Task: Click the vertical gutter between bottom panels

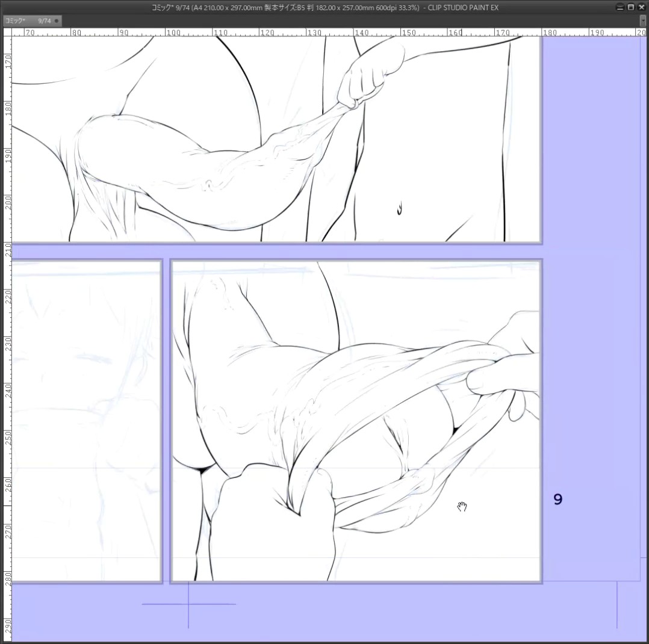Action: [x=166, y=421]
